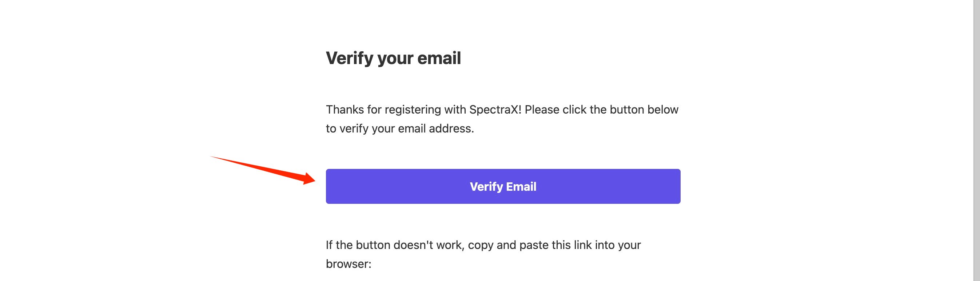Click the "Verify your email" heading

pyautogui.click(x=393, y=58)
